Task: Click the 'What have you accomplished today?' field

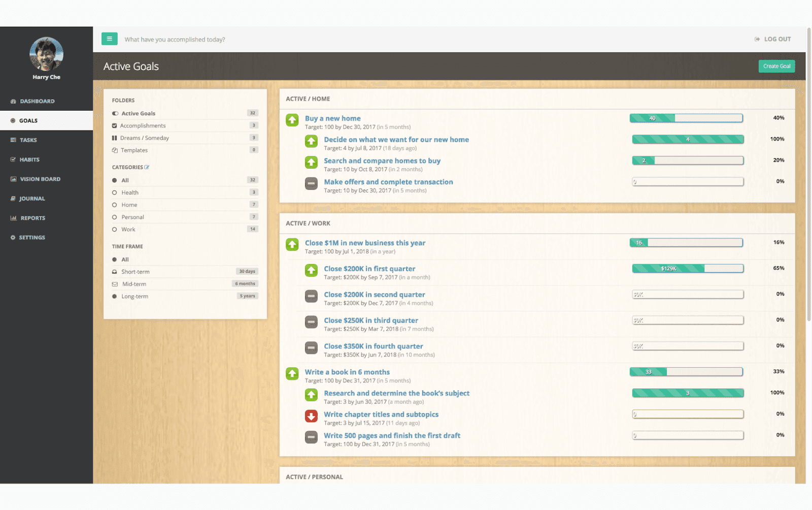Action: [175, 39]
